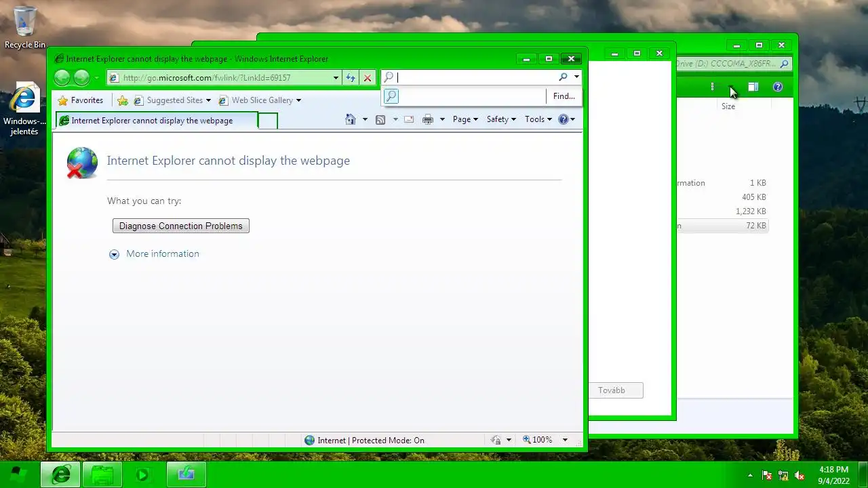Image resolution: width=868 pixels, height=488 pixels.
Task: Click the blue Search magnifier button
Action: [x=563, y=77]
